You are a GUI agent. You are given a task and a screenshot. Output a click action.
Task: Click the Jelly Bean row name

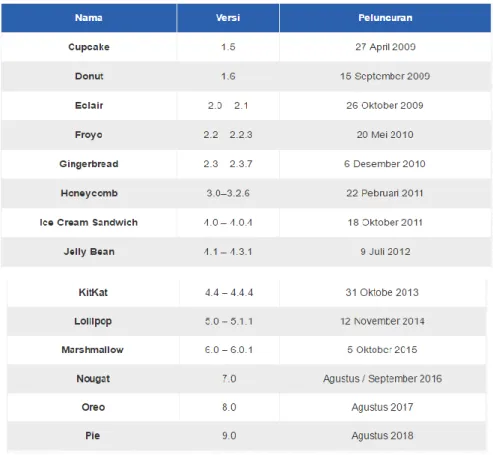tap(89, 252)
